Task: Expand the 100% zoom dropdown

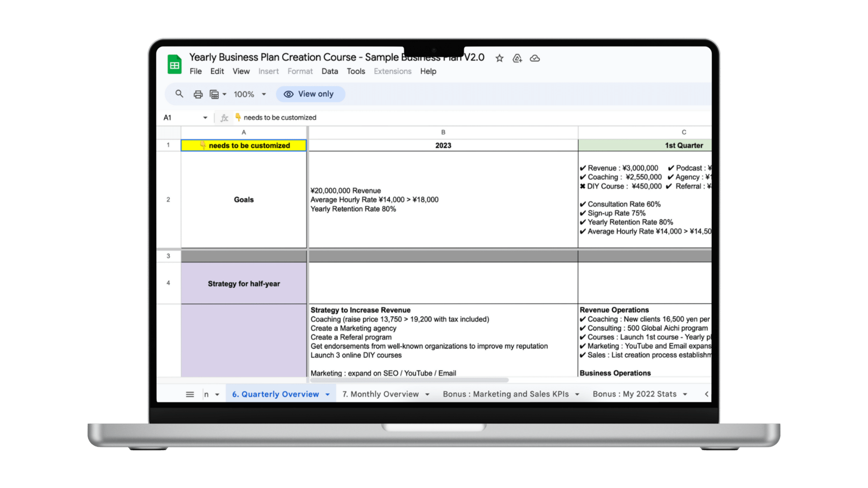Action: 264,94
